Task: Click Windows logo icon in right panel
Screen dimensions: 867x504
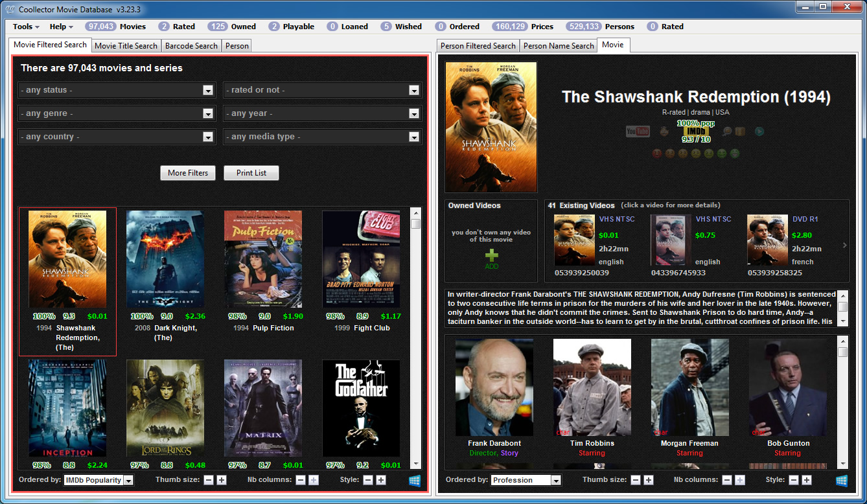Action: tap(842, 480)
